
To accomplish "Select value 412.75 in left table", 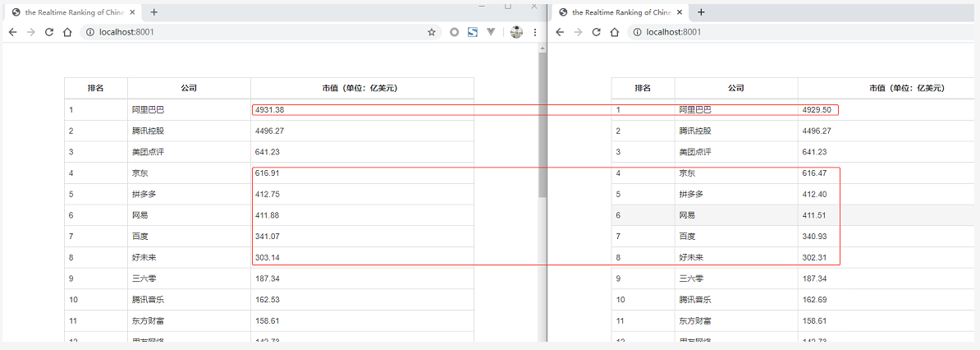I will [268, 194].
